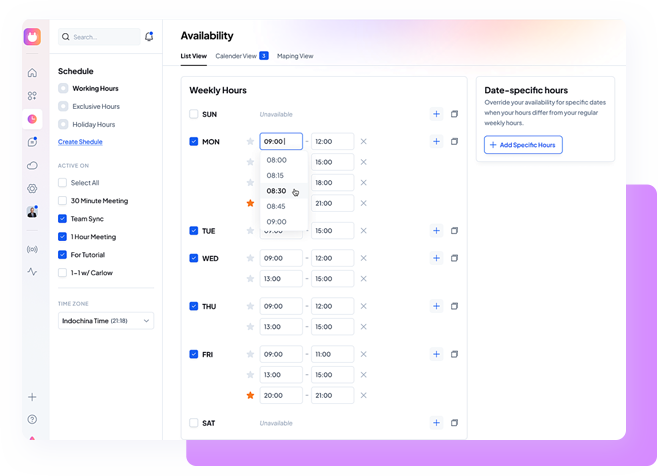The width and height of the screenshot is (658, 476).
Task: Open the activity pulse icon in sidebar
Action: [x=32, y=272]
